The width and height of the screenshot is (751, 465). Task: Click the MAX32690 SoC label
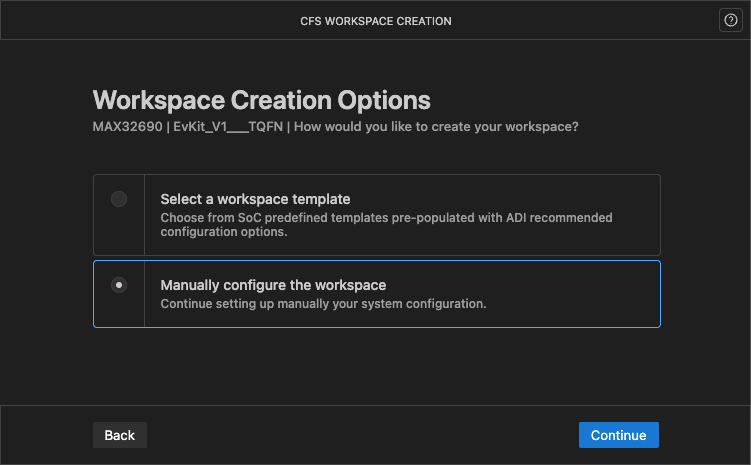(x=127, y=126)
